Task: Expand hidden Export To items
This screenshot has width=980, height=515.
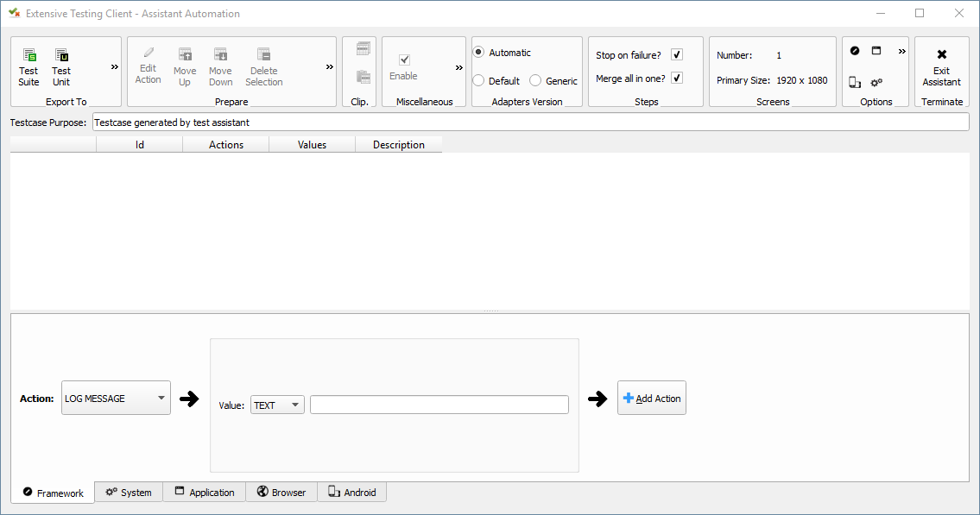Action: [115, 66]
